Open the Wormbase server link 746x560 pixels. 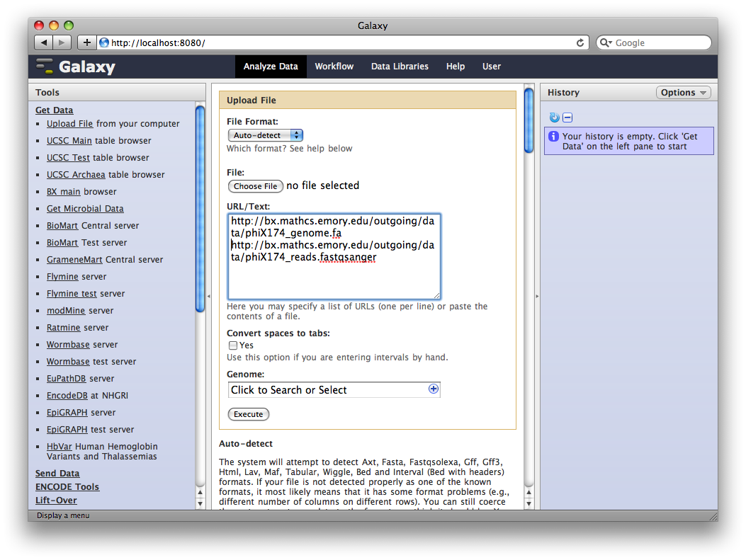point(68,345)
